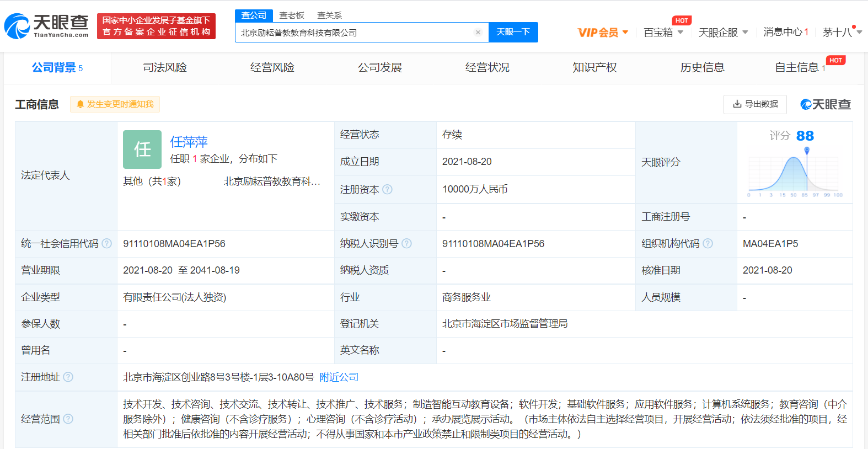Click help icon next to 纳税人识别号
Image resolution: width=868 pixels, height=449 pixels.
tap(407, 244)
